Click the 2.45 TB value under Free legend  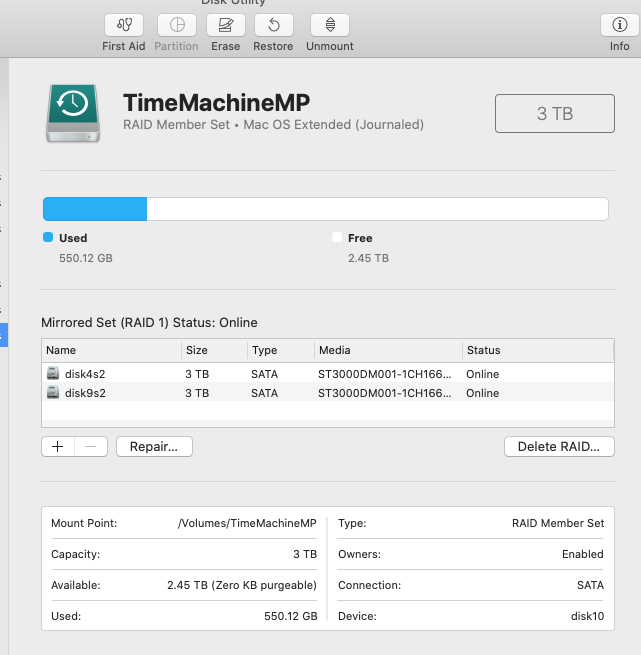(368, 258)
